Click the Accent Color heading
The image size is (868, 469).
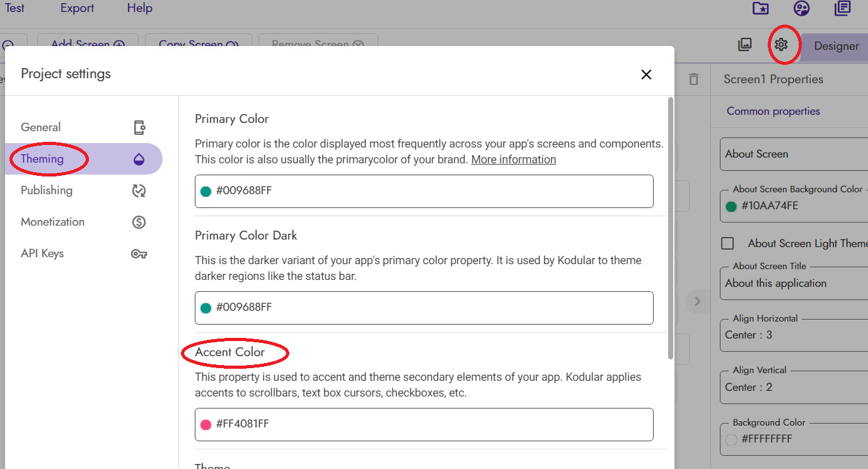pos(229,352)
